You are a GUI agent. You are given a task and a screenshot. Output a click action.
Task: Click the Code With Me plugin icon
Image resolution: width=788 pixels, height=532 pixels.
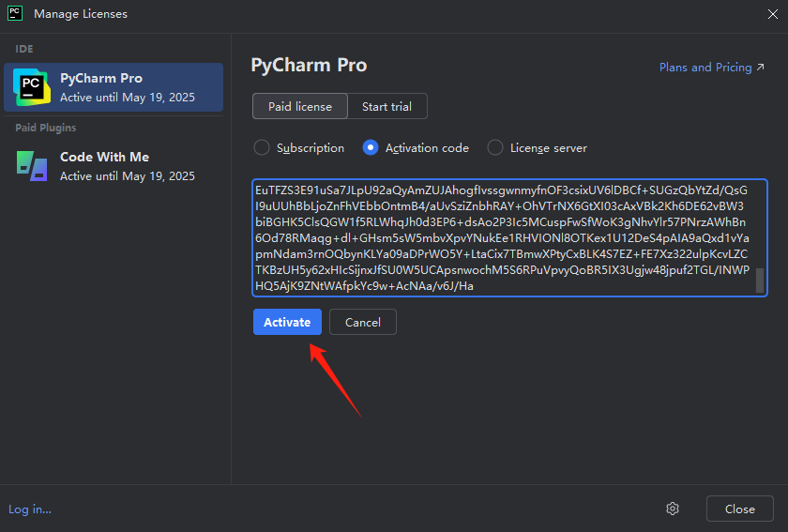(x=32, y=165)
